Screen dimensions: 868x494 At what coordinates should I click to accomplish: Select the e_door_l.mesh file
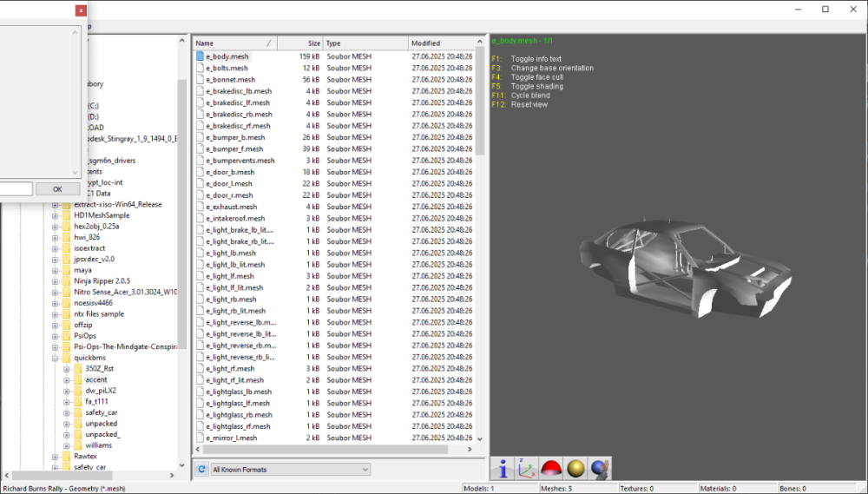229,184
